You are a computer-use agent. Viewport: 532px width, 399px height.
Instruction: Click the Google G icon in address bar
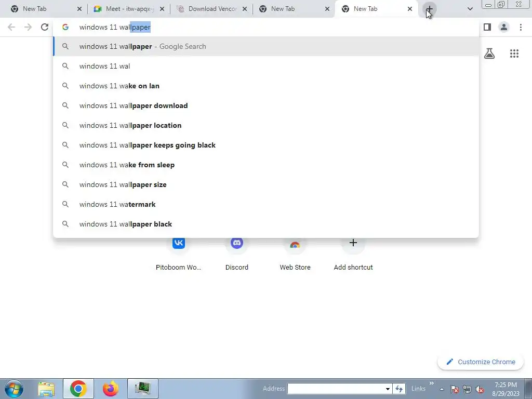(x=65, y=27)
